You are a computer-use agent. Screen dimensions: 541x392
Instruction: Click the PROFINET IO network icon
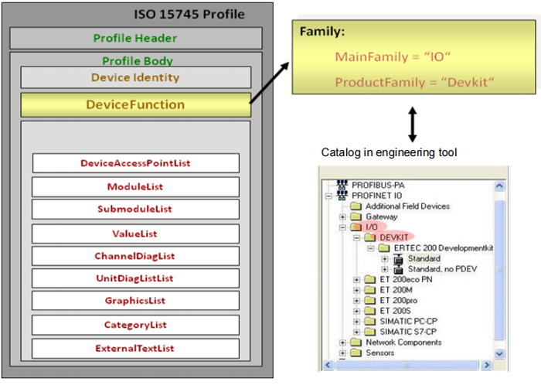pos(341,196)
